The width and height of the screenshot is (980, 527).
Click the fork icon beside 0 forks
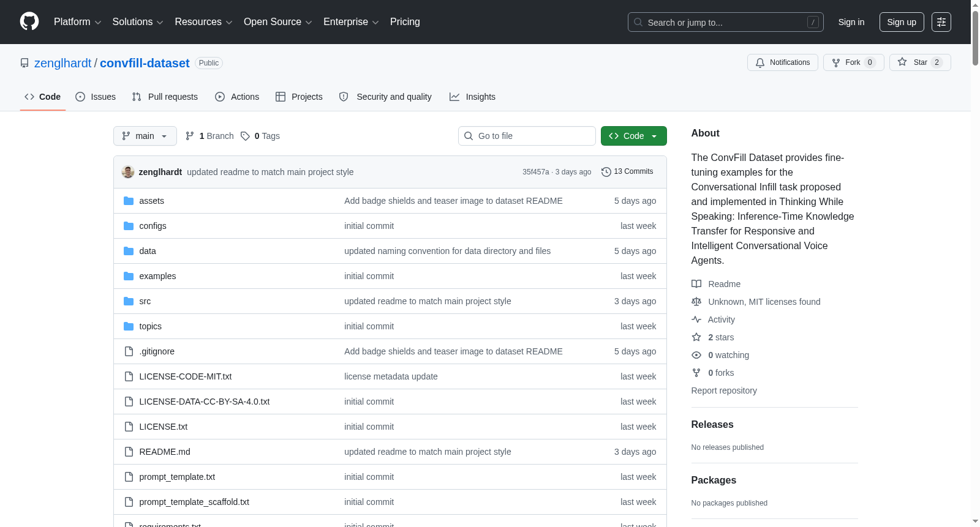pos(696,373)
